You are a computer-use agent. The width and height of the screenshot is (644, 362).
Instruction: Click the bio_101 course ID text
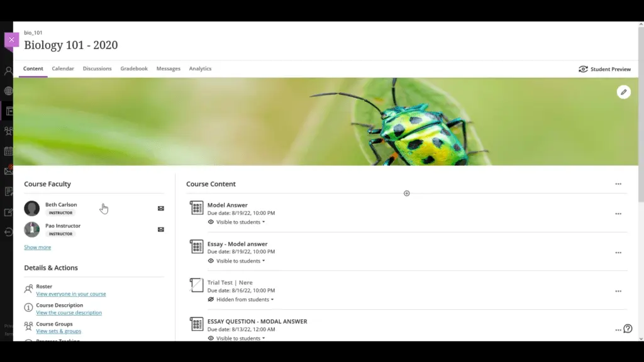33,33
